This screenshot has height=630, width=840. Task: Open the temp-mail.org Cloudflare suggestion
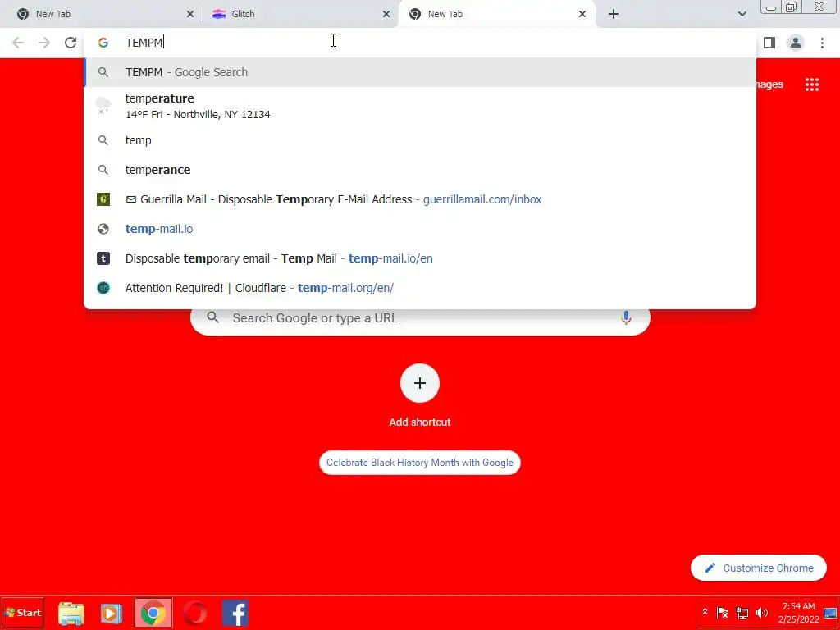pos(420,288)
